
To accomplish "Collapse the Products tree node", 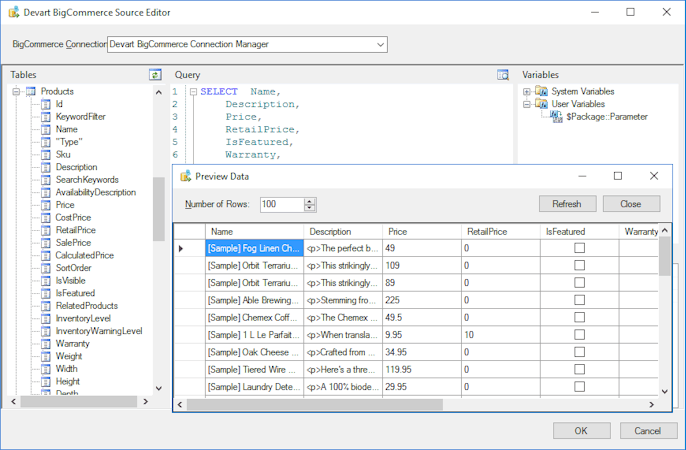I will pos(17,92).
